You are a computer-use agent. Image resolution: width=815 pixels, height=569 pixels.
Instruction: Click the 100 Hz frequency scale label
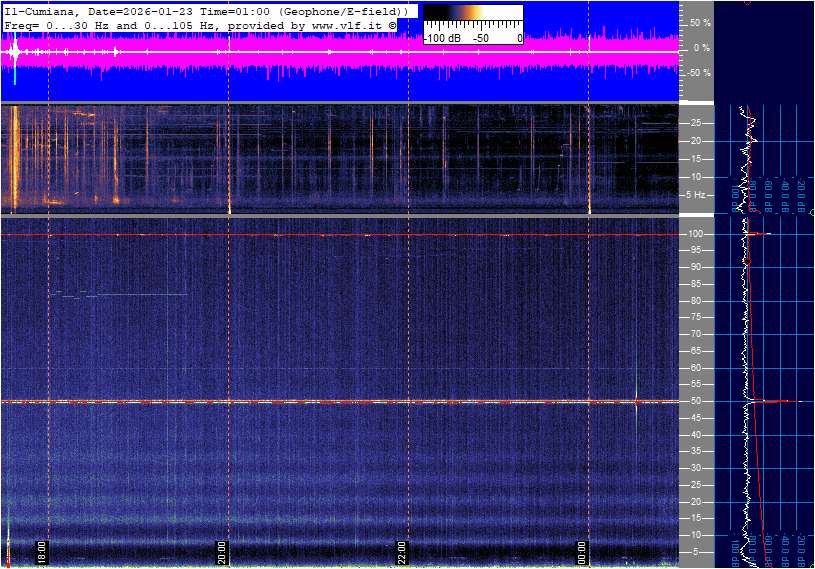click(x=697, y=234)
